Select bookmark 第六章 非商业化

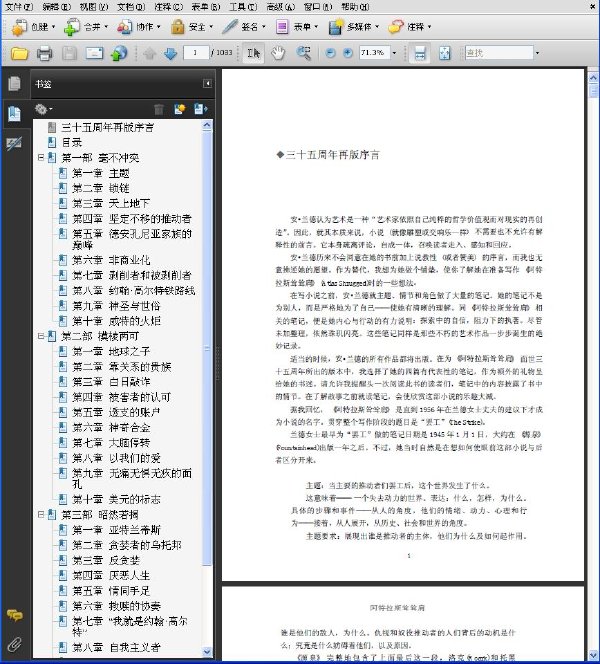click(111, 260)
